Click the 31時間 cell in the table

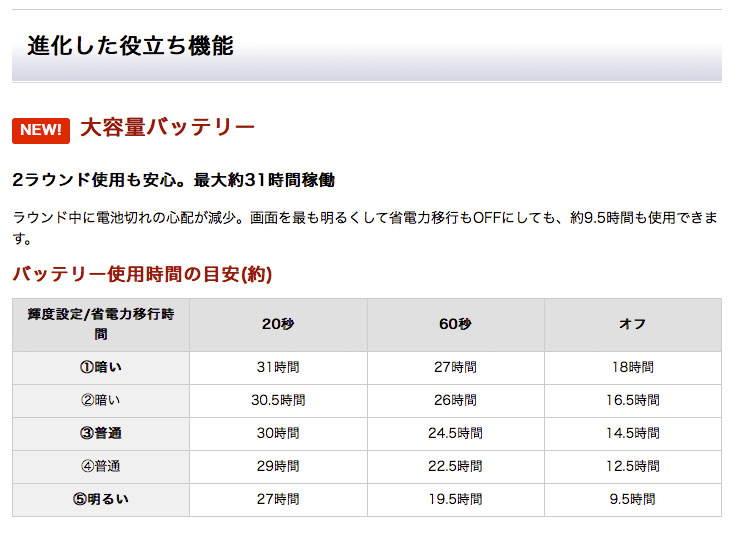point(278,367)
